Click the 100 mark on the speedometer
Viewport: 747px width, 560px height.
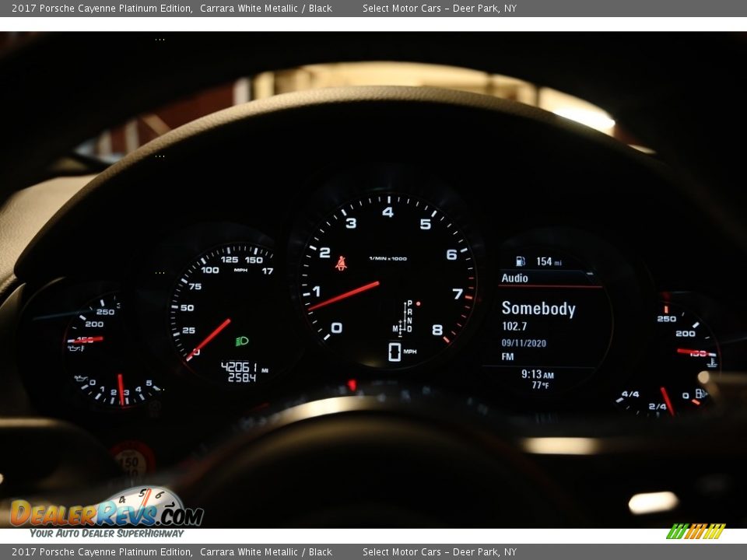click(x=210, y=270)
